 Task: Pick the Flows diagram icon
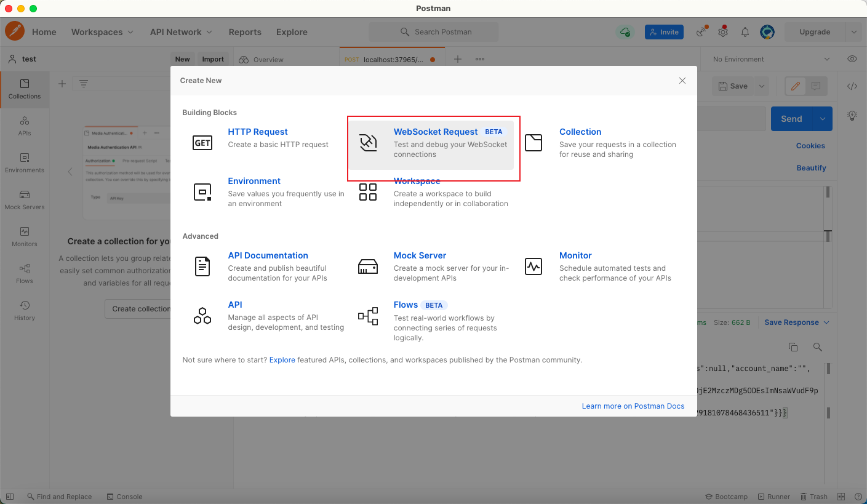(x=368, y=316)
